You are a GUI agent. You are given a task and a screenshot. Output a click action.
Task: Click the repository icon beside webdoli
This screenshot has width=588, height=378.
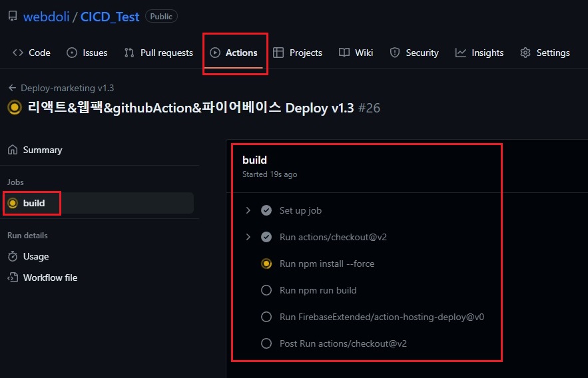[13, 16]
